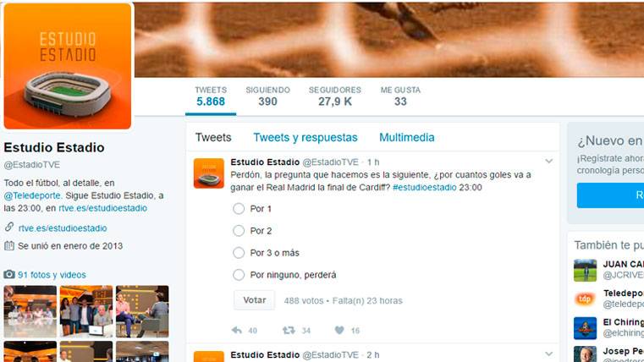This screenshot has height=362, width=644.
Task: Click the Teledeporte tdp avatar in suggestions
Action: coord(585,299)
